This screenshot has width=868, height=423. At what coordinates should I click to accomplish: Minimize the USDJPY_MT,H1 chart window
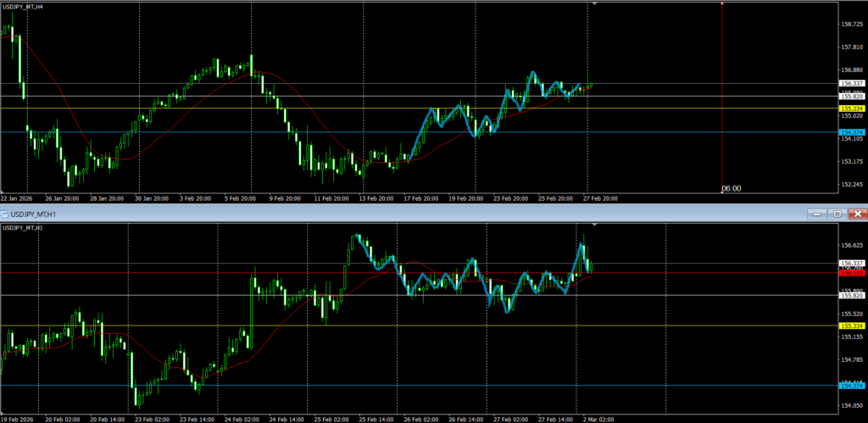click(x=816, y=214)
